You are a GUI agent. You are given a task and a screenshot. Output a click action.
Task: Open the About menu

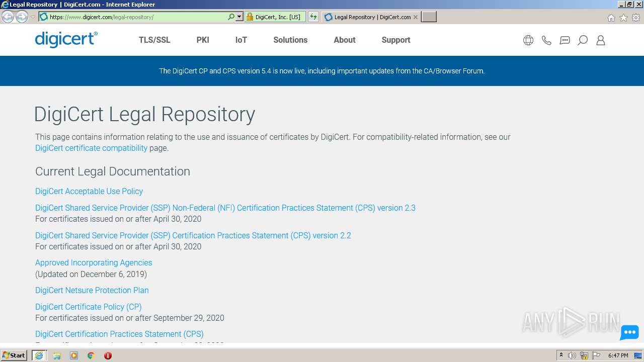[345, 40]
